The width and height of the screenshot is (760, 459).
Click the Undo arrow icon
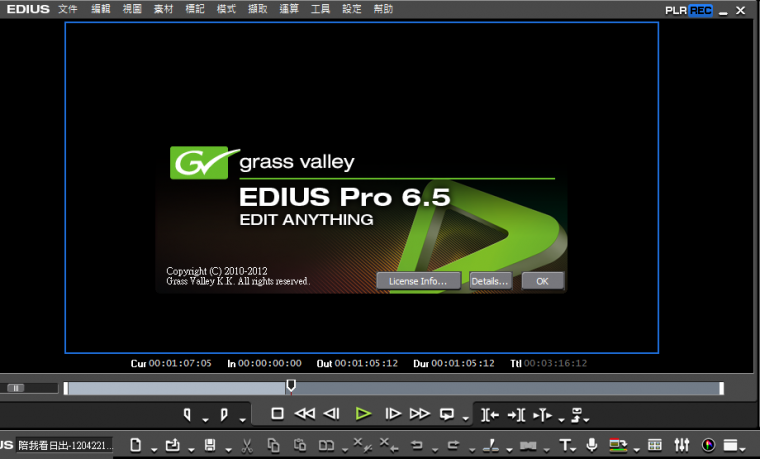417,445
